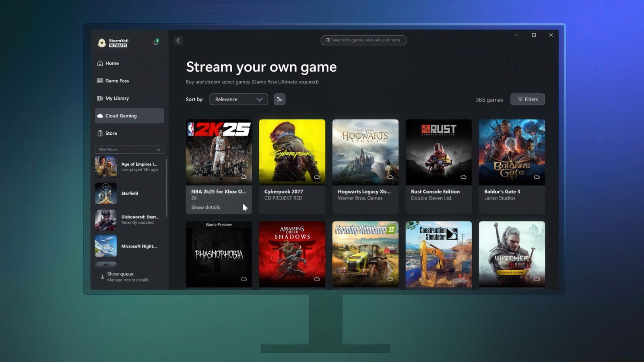The width and height of the screenshot is (644, 362).
Task: Open notifications via the bell icon
Action: [x=156, y=41]
